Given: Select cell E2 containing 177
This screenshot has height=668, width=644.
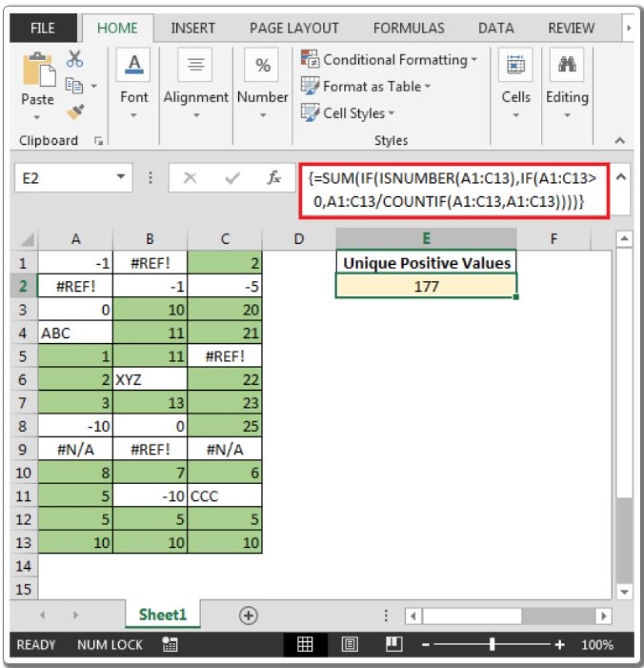Looking at the screenshot, I should coord(425,286).
